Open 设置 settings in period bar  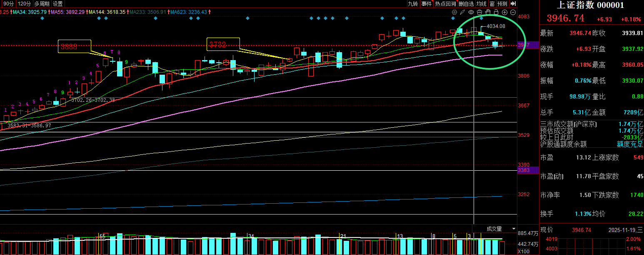click(x=57, y=4)
